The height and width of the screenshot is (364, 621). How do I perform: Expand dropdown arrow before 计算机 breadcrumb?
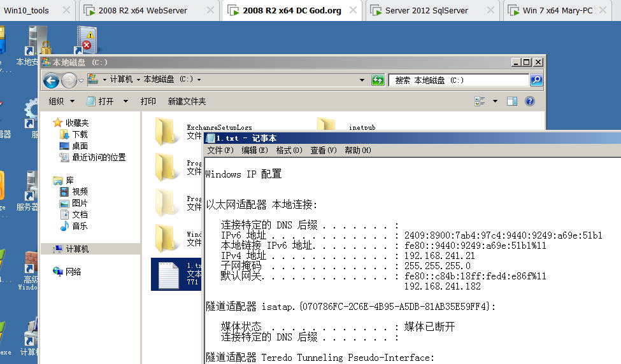pos(104,80)
